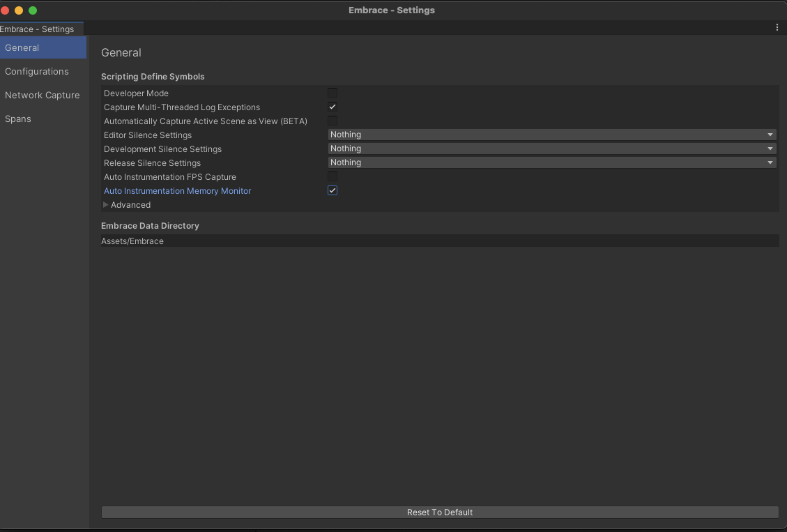Open the window options kebab menu
The image size is (787, 532).
click(x=777, y=28)
